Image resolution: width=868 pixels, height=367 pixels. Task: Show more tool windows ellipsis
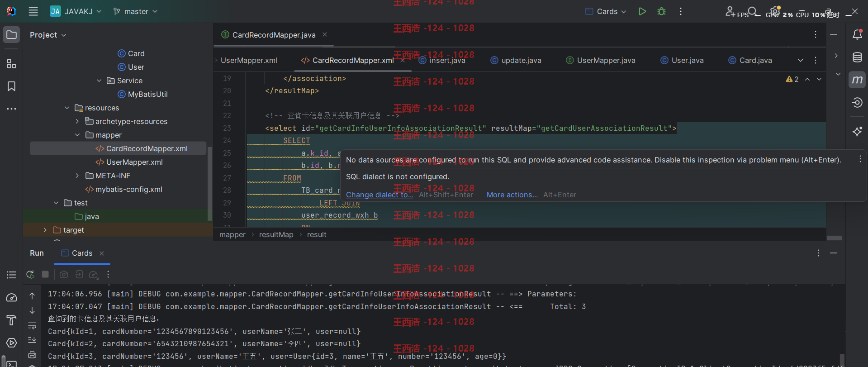click(x=12, y=109)
